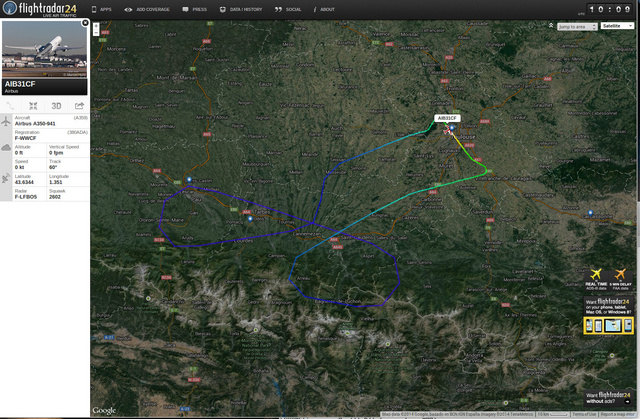
Task: Click the flight route toggle icon
Action: (x=10, y=106)
